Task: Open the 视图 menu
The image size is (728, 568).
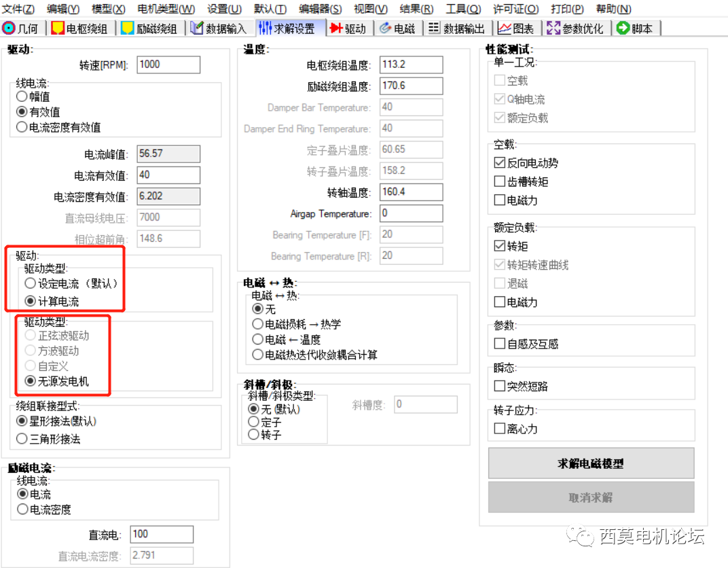Action: coord(369,9)
